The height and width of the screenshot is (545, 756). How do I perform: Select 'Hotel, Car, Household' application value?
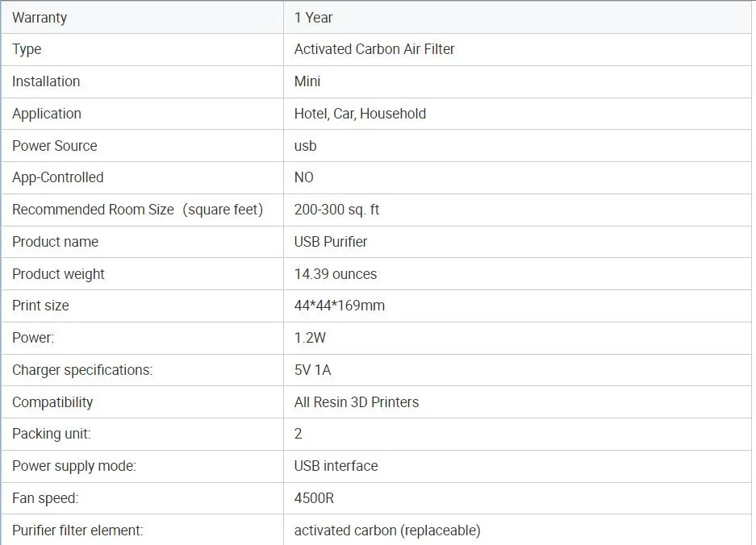coord(360,114)
